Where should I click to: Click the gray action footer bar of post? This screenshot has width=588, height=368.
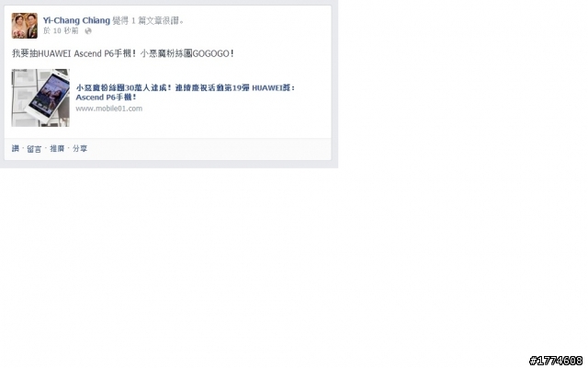coord(167,149)
